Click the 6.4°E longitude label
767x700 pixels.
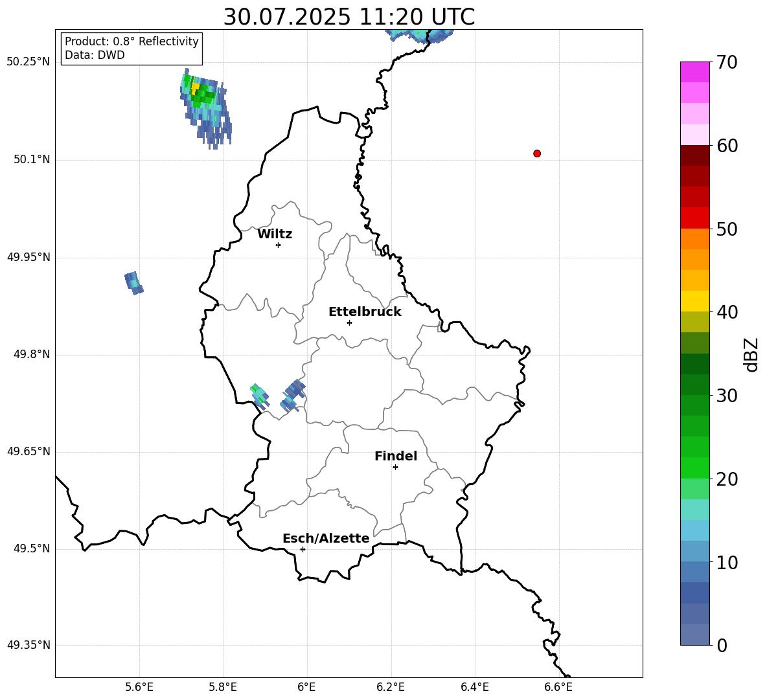[x=474, y=687]
